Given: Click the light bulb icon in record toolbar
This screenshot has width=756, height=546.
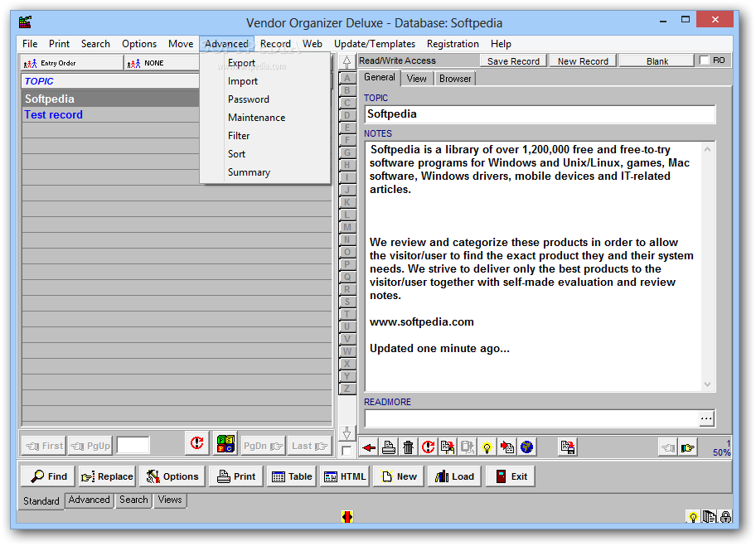Looking at the screenshot, I should point(487,447).
